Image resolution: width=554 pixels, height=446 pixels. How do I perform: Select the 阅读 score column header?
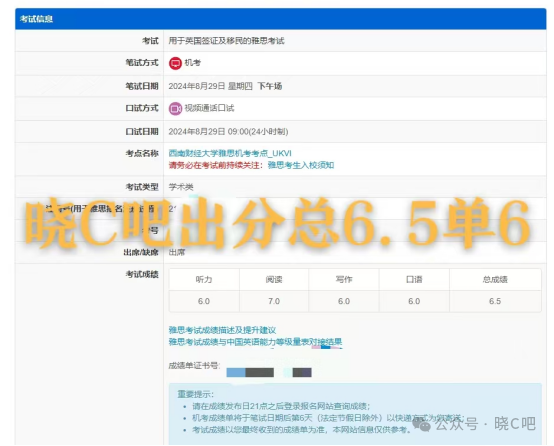(x=274, y=280)
